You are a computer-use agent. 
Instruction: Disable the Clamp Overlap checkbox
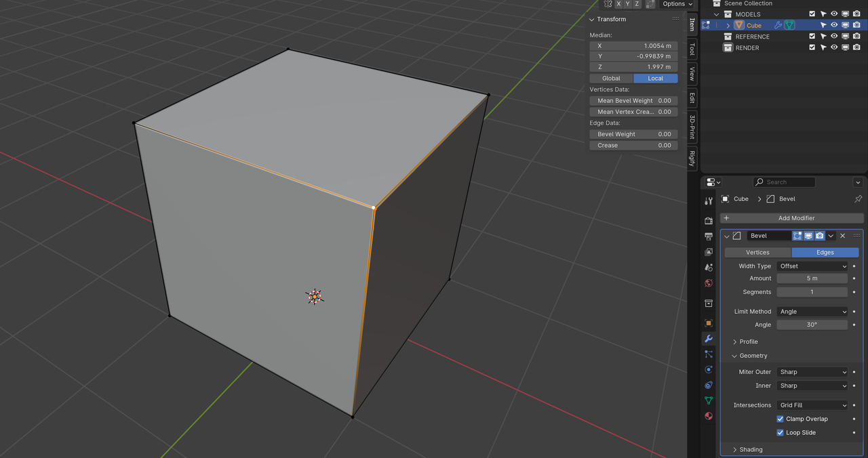[x=780, y=419]
